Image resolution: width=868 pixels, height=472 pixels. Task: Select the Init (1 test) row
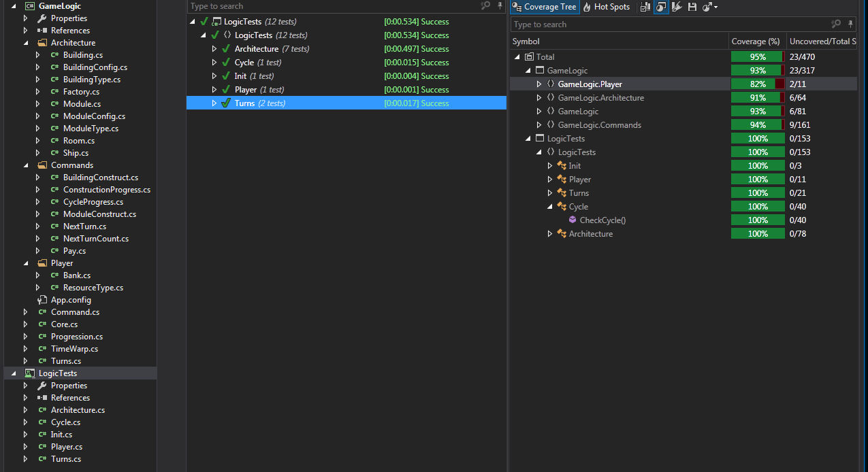[x=347, y=76]
